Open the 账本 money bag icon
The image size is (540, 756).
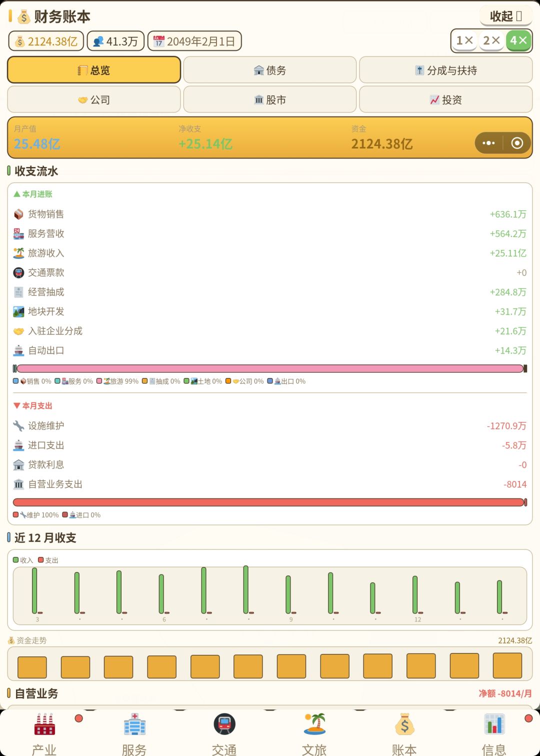(404, 724)
